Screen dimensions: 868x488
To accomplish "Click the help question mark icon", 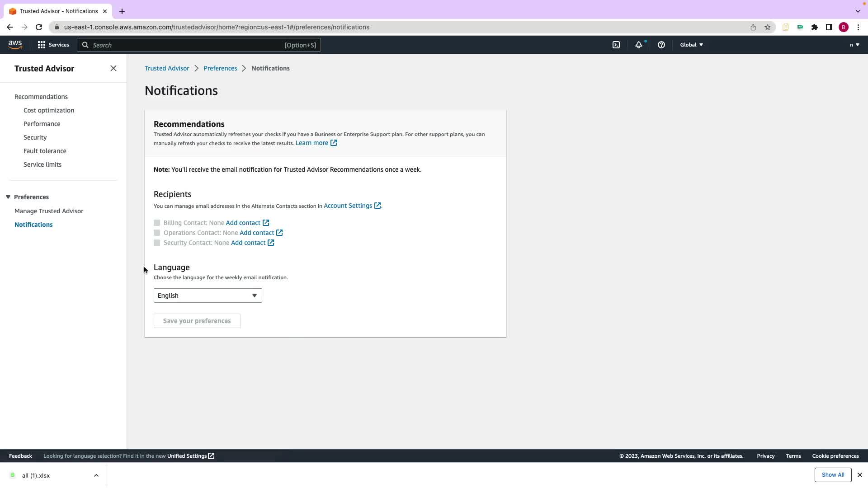I will click(661, 45).
